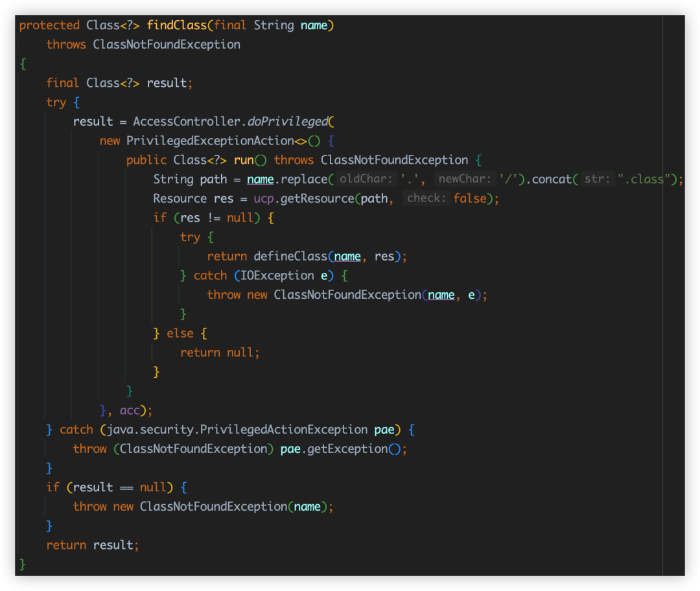
Task: Click AccessController in the doPrivileged call
Action: (187, 121)
